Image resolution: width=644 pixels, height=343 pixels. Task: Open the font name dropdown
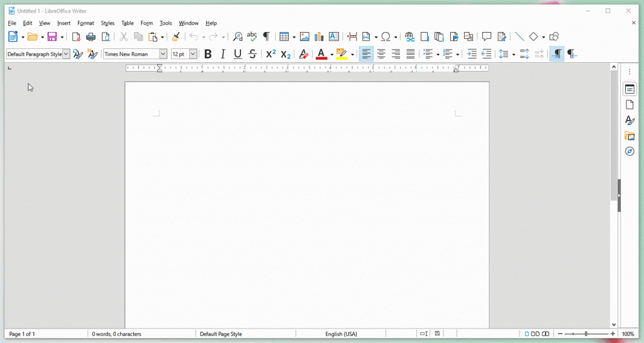[163, 54]
